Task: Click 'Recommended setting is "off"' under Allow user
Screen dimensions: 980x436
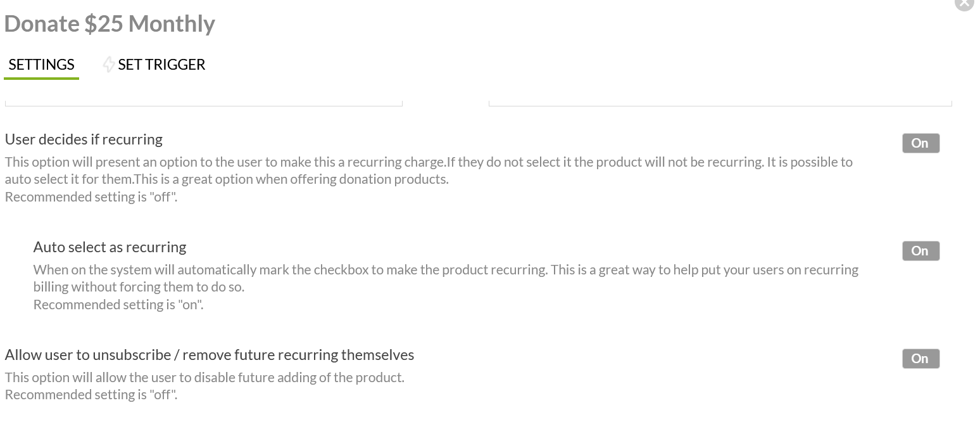Action: click(x=91, y=395)
